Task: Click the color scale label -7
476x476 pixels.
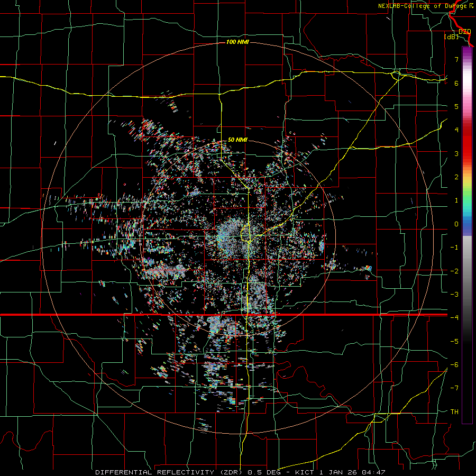Action: (454, 388)
